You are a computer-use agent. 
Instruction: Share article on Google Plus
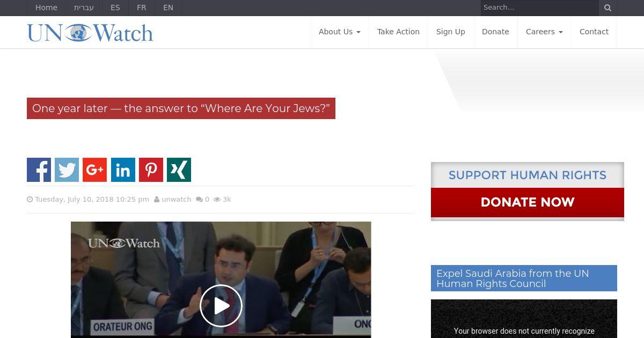tap(94, 170)
